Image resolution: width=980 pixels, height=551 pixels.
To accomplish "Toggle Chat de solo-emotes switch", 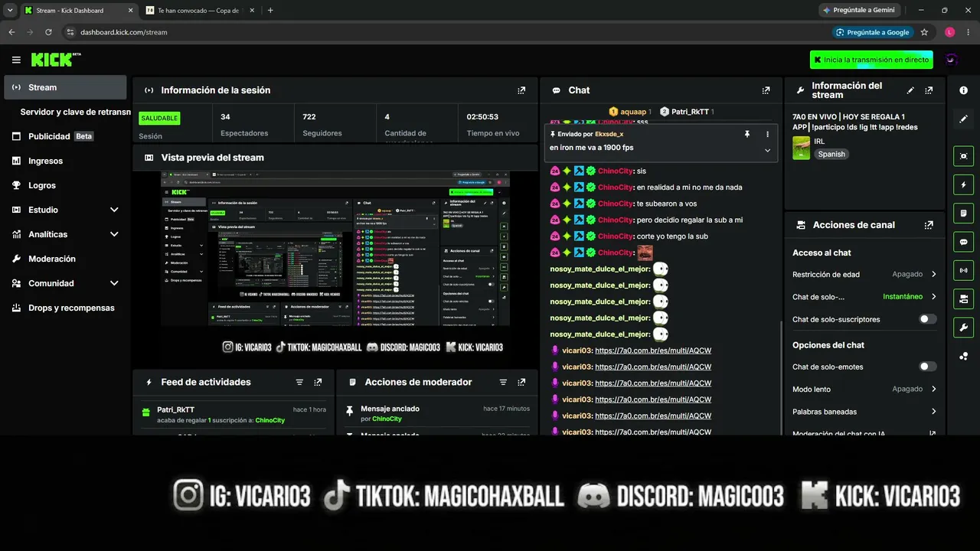I will coord(928,367).
